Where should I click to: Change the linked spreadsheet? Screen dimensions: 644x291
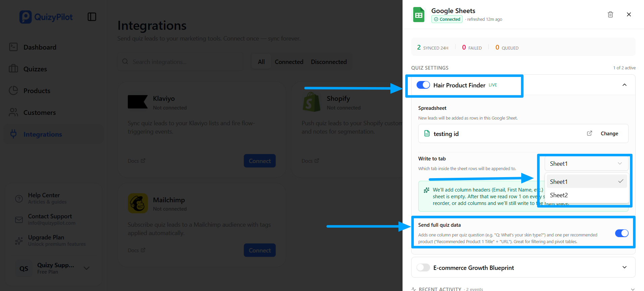pos(609,133)
